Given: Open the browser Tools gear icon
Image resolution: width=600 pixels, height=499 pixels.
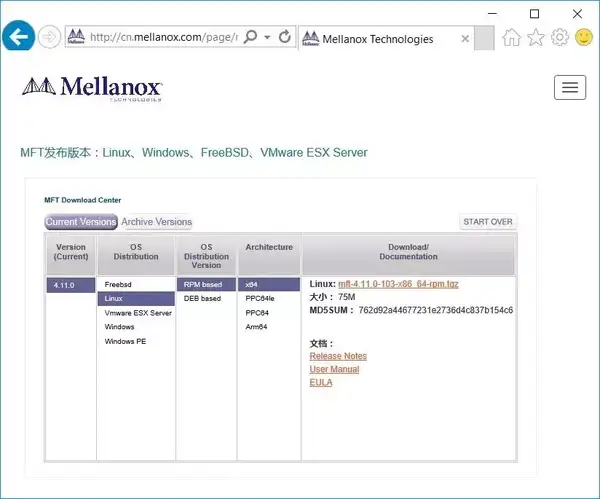Looking at the screenshot, I should [x=560, y=38].
